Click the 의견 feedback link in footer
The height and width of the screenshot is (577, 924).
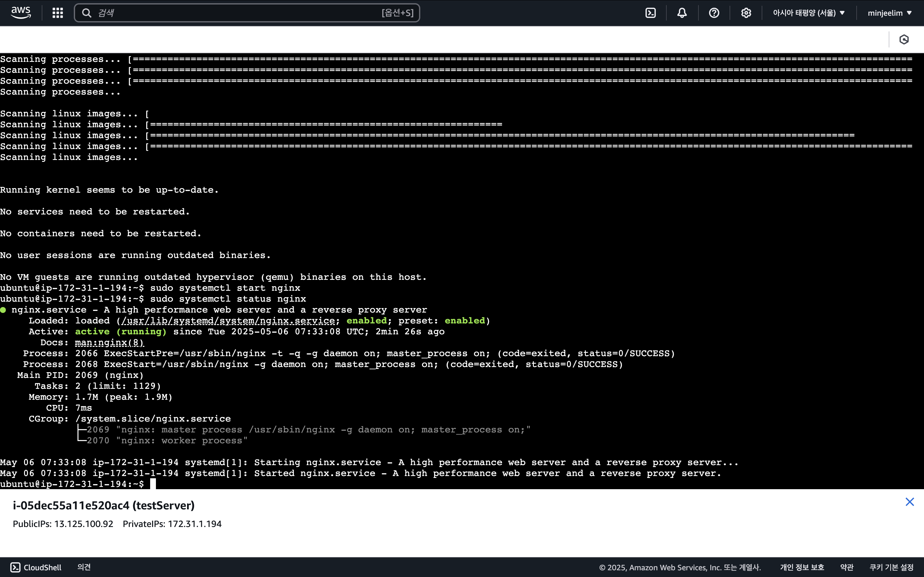click(84, 567)
